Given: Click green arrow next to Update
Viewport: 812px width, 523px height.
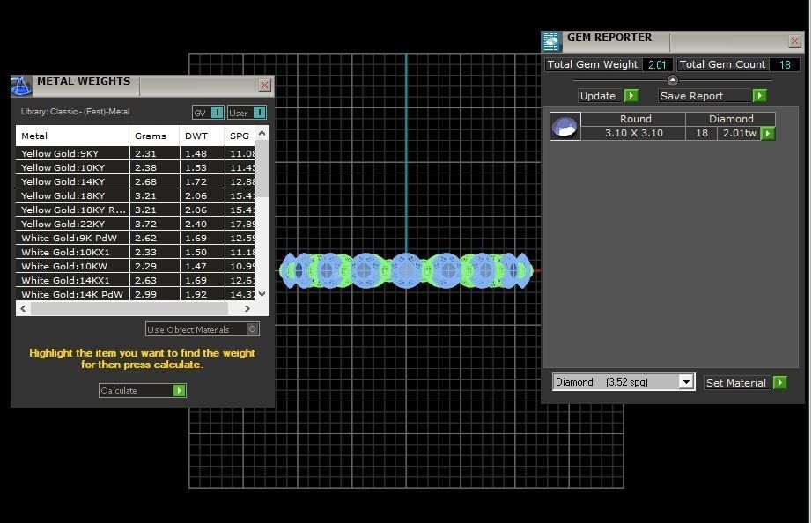Looking at the screenshot, I should [x=631, y=96].
